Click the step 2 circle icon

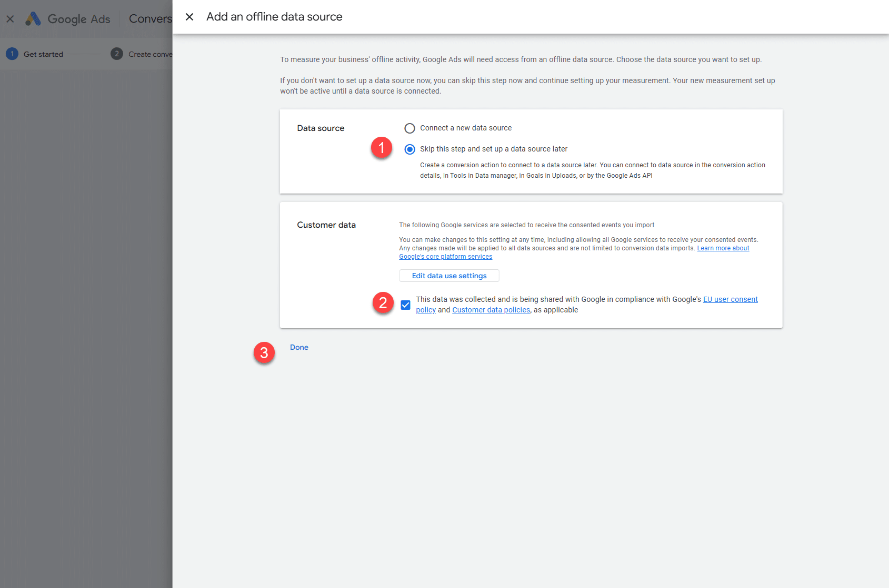click(117, 54)
